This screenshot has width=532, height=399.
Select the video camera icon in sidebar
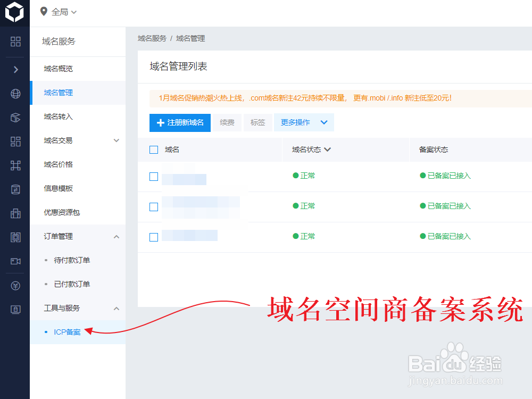[15, 261]
